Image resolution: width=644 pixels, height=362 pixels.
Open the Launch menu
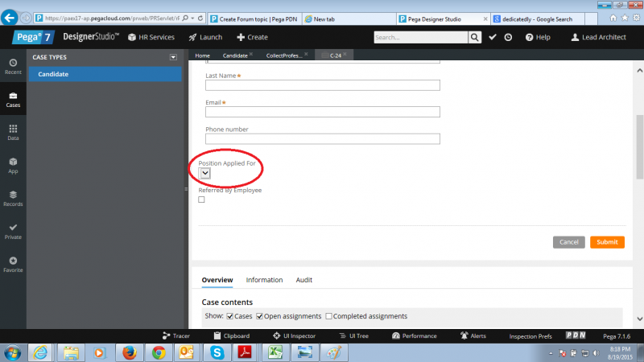click(x=205, y=37)
